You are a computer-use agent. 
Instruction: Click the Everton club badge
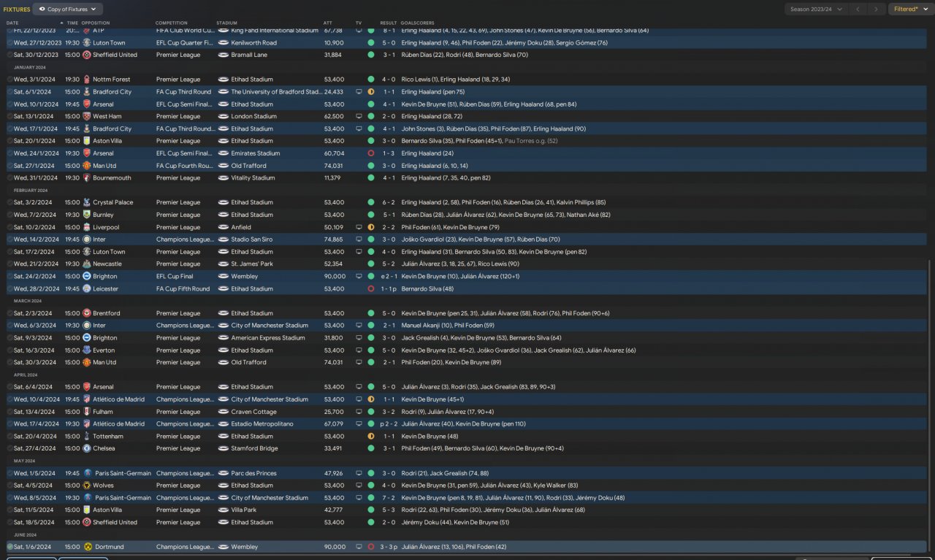pyautogui.click(x=87, y=350)
